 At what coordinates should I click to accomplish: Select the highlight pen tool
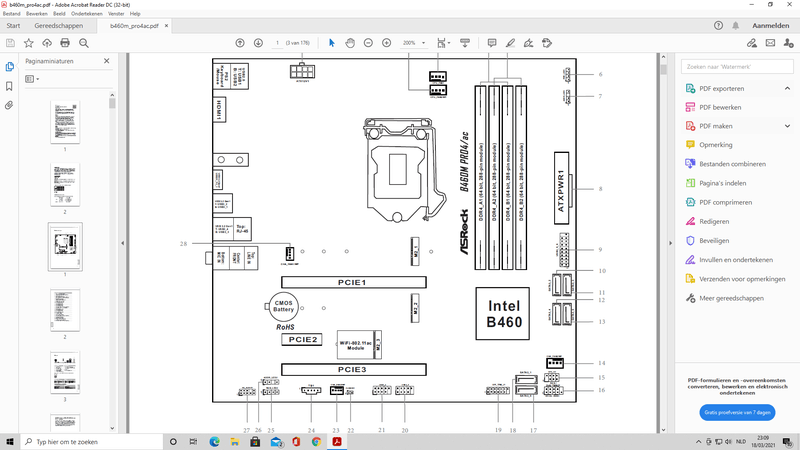(x=510, y=43)
